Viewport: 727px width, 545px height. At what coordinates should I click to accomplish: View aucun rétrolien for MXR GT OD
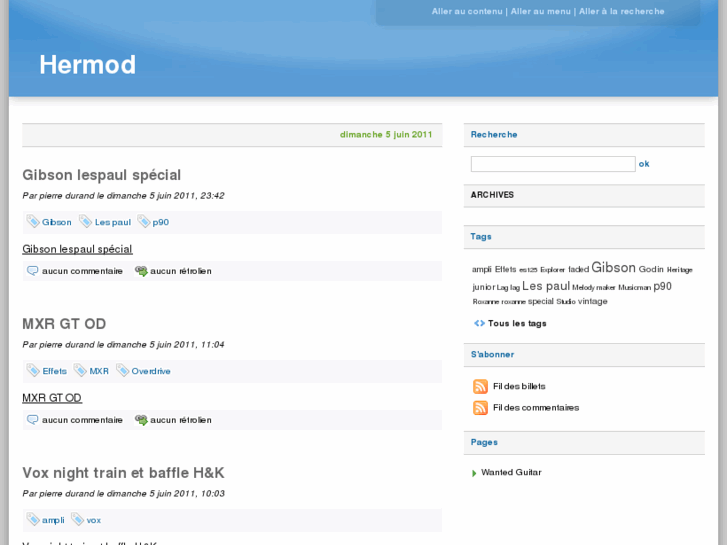pos(181,420)
